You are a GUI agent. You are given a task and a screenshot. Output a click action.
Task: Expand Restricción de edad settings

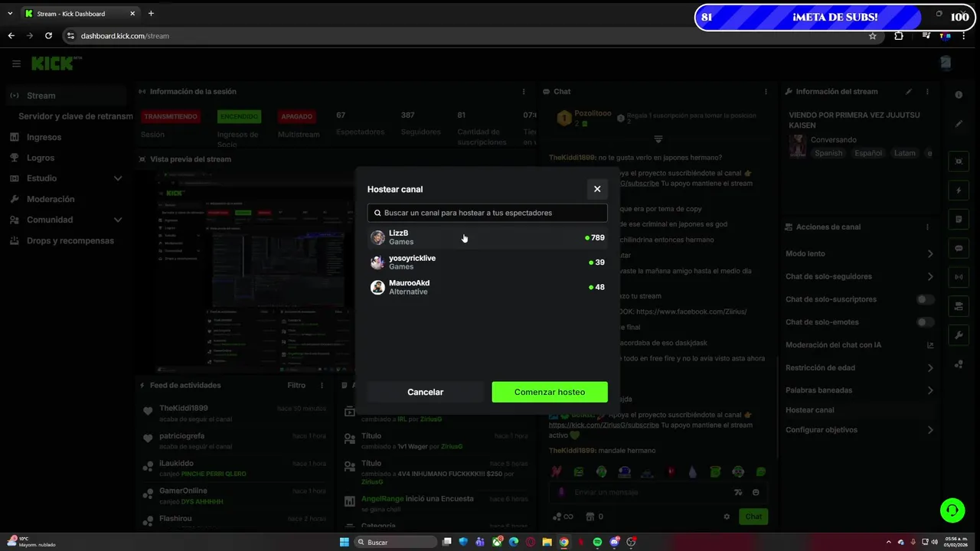(x=860, y=367)
